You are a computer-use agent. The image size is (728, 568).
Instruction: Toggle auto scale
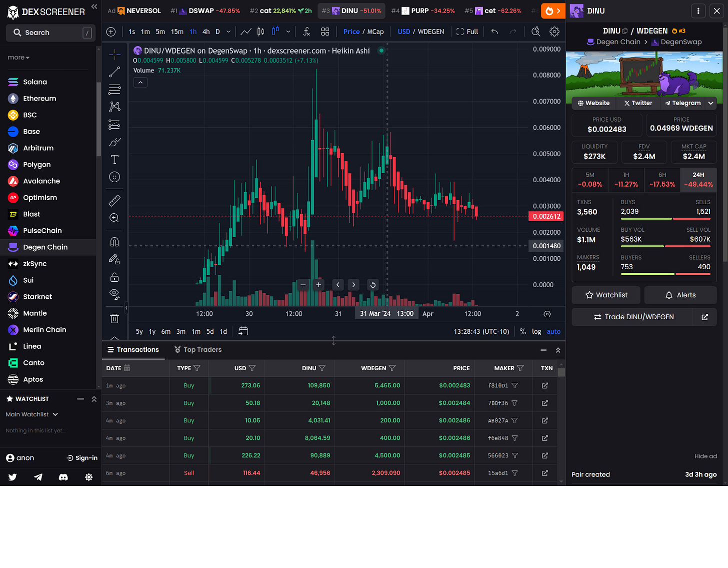[553, 331]
